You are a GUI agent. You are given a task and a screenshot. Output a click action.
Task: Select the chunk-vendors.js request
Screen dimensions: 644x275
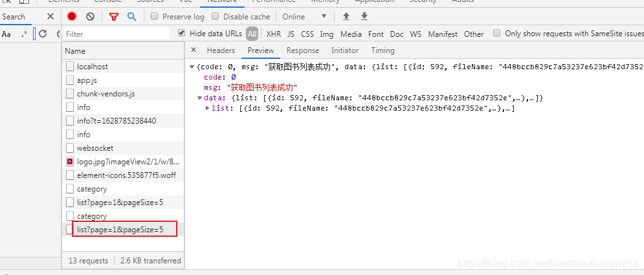pyautogui.click(x=123, y=94)
